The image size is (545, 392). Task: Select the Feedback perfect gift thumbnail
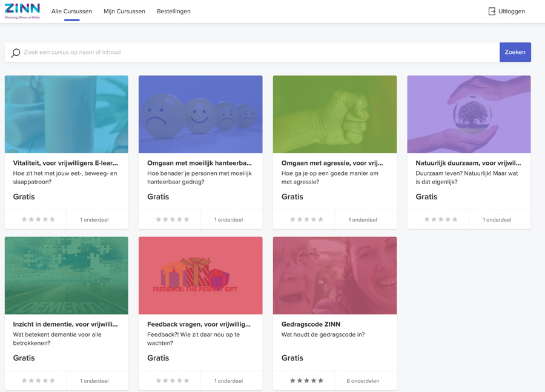tap(200, 276)
